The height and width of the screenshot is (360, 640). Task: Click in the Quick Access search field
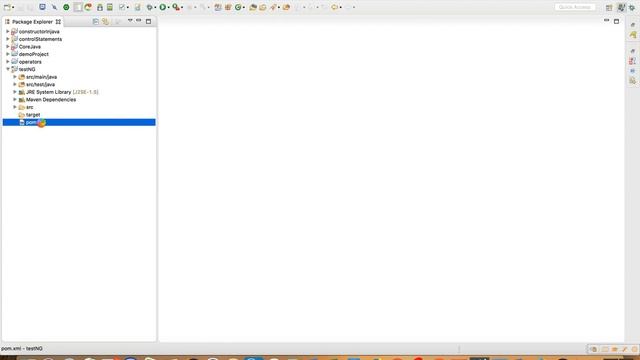click(575, 7)
